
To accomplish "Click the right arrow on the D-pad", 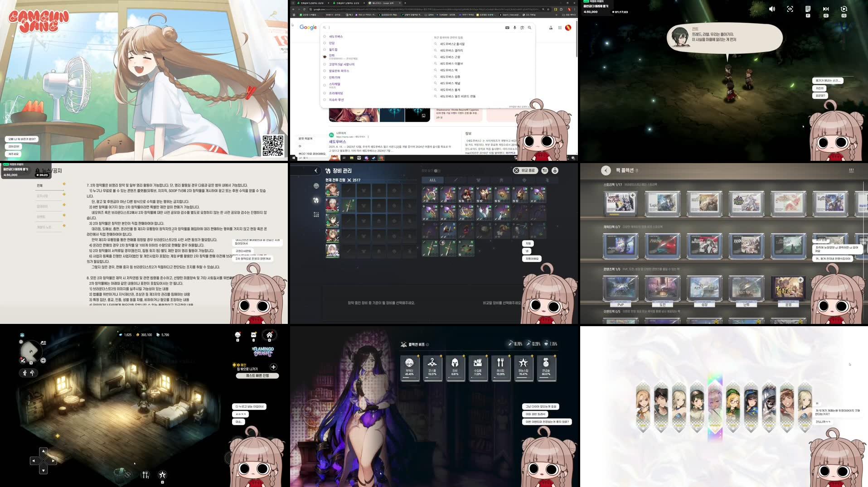I will click(53, 461).
